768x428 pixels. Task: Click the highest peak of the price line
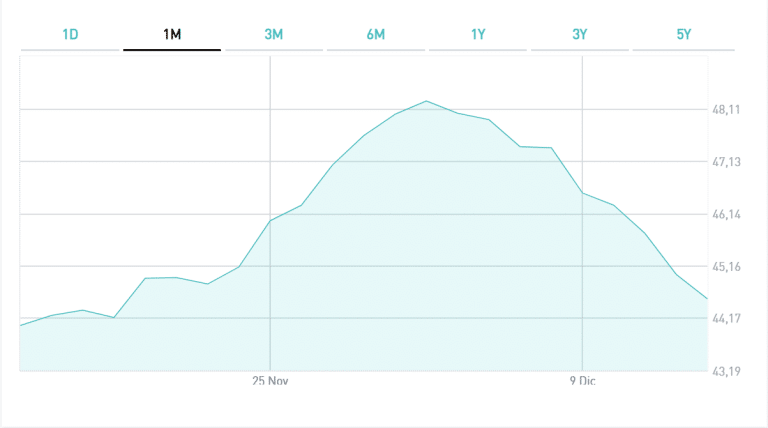click(x=427, y=101)
